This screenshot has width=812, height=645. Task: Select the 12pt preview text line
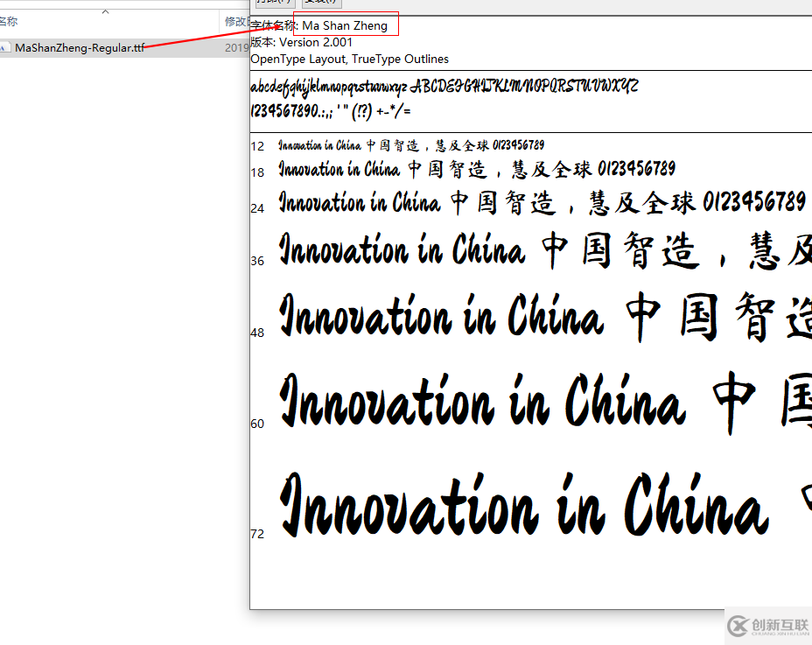tap(409, 144)
